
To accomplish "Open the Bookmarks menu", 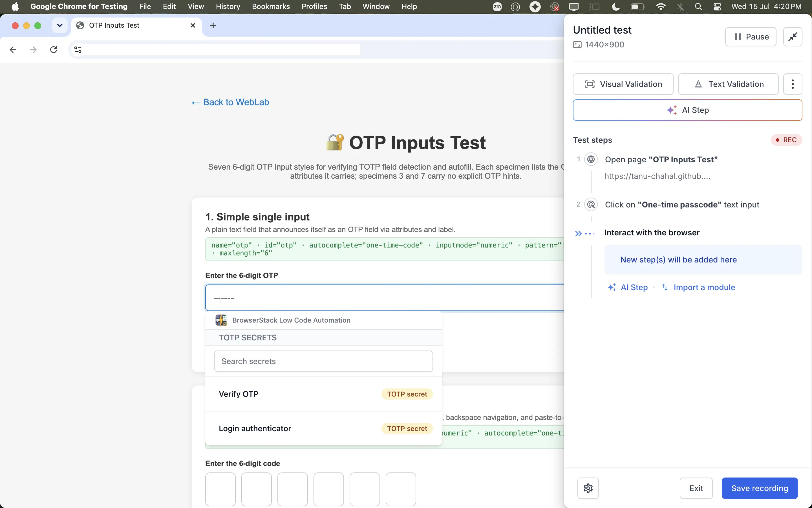I will pos(271,6).
